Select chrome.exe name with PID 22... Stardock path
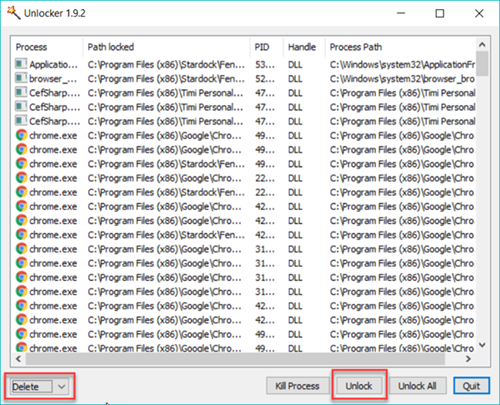Viewport: 500px width, 405px height. pyautogui.click(x=53, y=193)
